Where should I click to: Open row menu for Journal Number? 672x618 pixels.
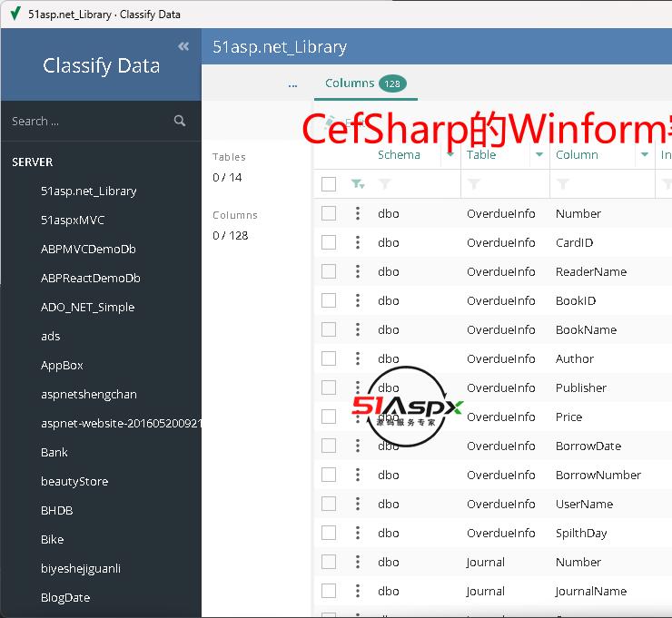[358, 562]
